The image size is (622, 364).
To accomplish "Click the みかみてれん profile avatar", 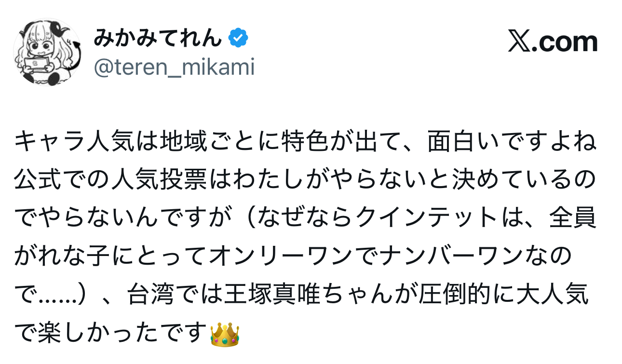I will 47,53.
